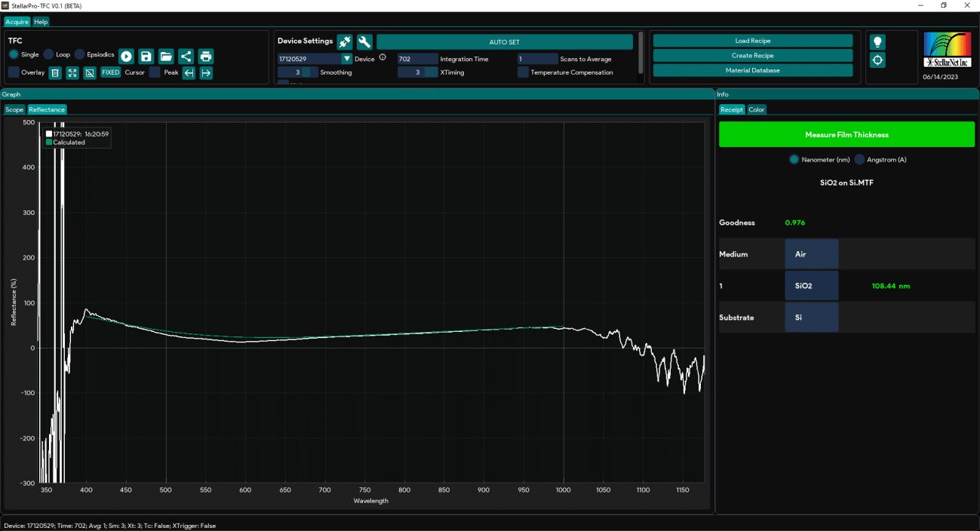Click the SiO2 on Si.MTF recipe name

(846, 183)
